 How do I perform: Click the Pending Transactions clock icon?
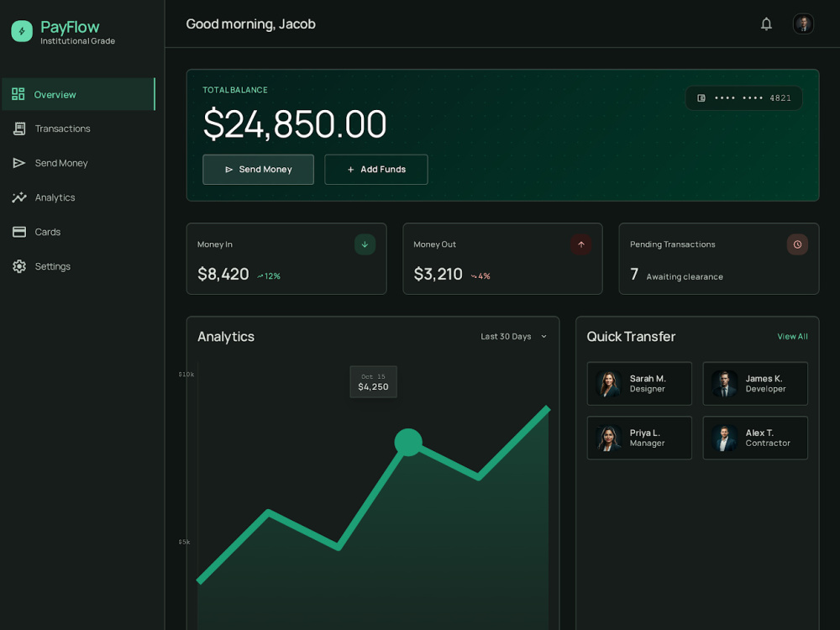pyautogui.click(x=798, y=244)
